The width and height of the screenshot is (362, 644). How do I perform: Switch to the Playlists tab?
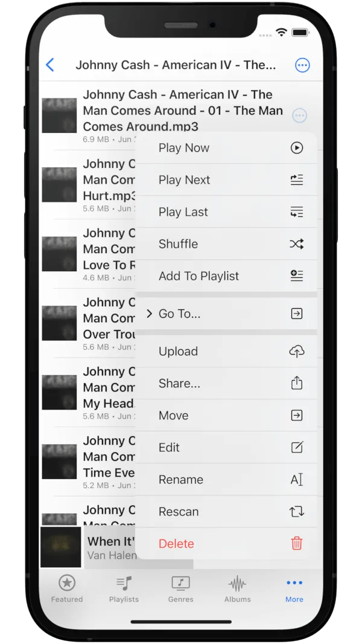124,590
